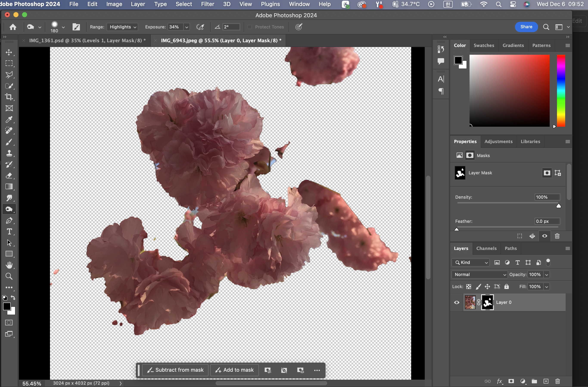Image resolution: width=588 pixels, height=387 pixels.
Task: Click the rainbow hue slider strip
Action: [561, 91]
